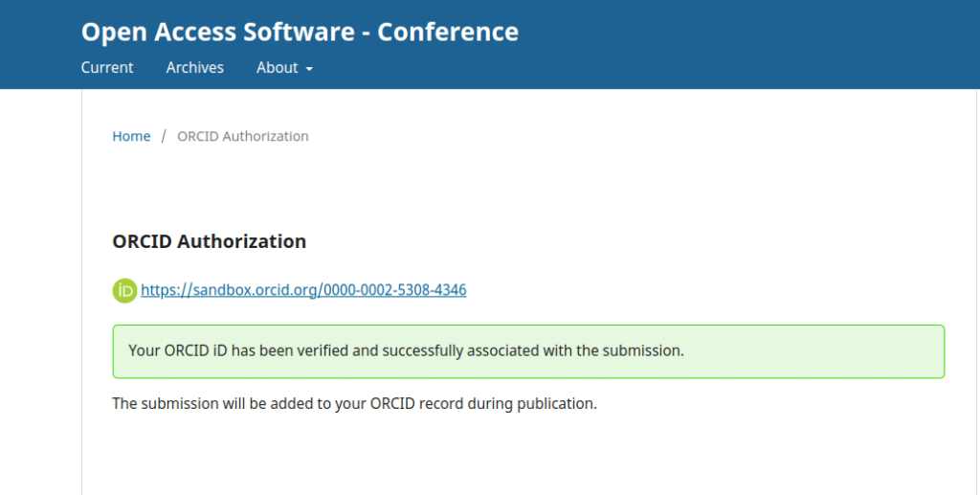Viewport: 980px width, 495px height.
Task: Click the ORCID Authorization page heading
Action: tap(210, 241)
